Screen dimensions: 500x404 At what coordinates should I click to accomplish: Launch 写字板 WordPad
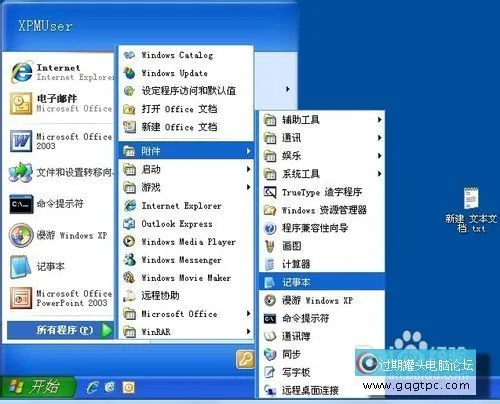click(x=308, y=372)
